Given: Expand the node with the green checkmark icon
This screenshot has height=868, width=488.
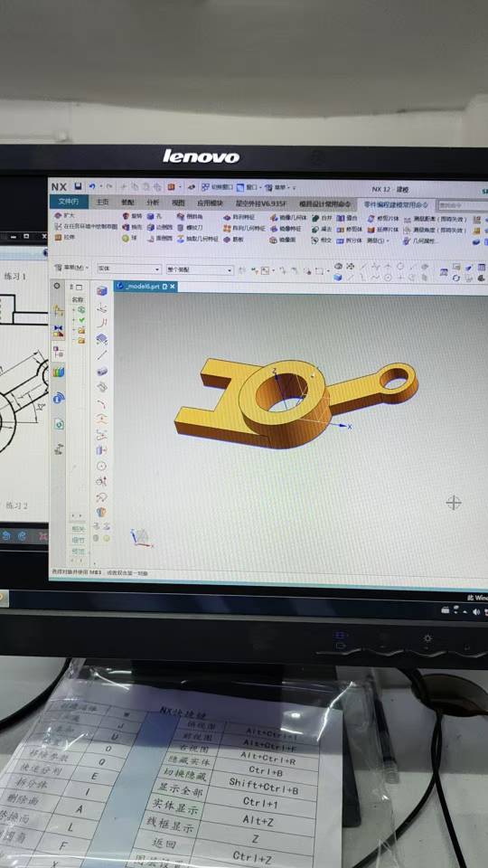Looking at the screenshot, I should [73, 320].
